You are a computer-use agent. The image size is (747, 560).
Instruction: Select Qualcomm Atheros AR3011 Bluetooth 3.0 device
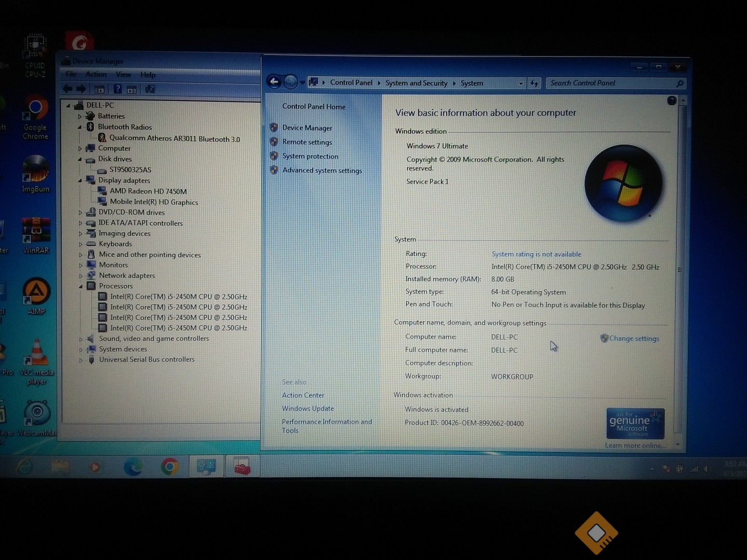click(174, 138)
